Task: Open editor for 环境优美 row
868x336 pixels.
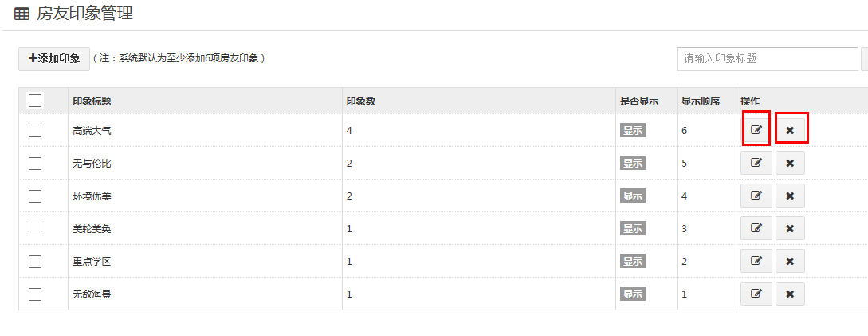Action: (756, 196)
